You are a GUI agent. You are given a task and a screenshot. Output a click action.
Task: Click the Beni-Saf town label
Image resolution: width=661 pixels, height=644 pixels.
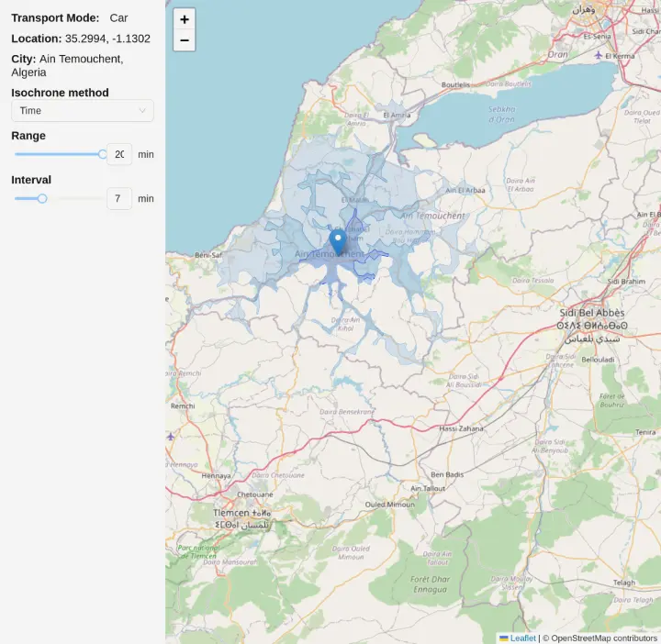pyautogui.click(x=208, y=254)
